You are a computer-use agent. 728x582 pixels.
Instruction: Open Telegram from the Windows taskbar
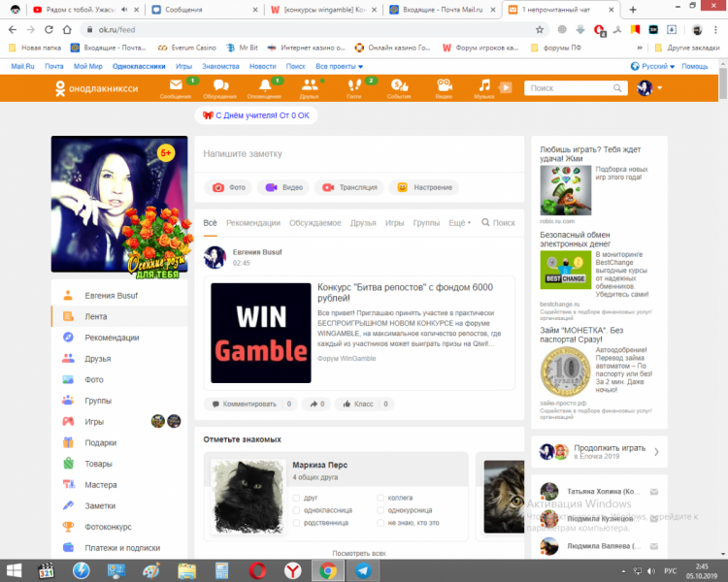click(x=364, y=571)
